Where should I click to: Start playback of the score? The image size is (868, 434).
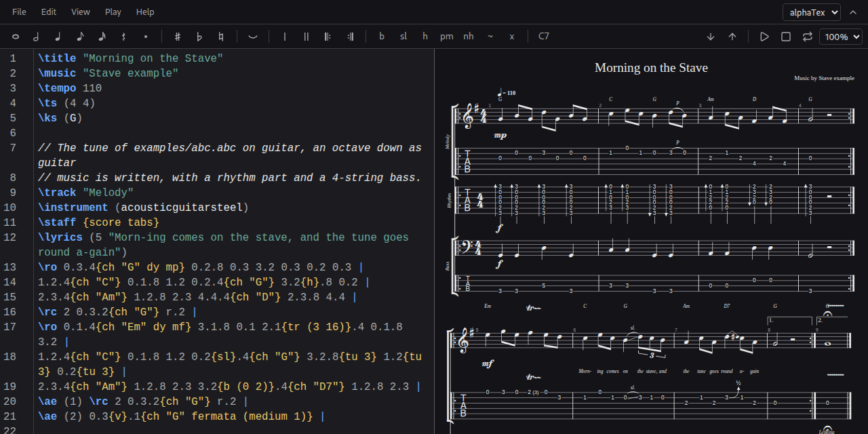point(764,37)
